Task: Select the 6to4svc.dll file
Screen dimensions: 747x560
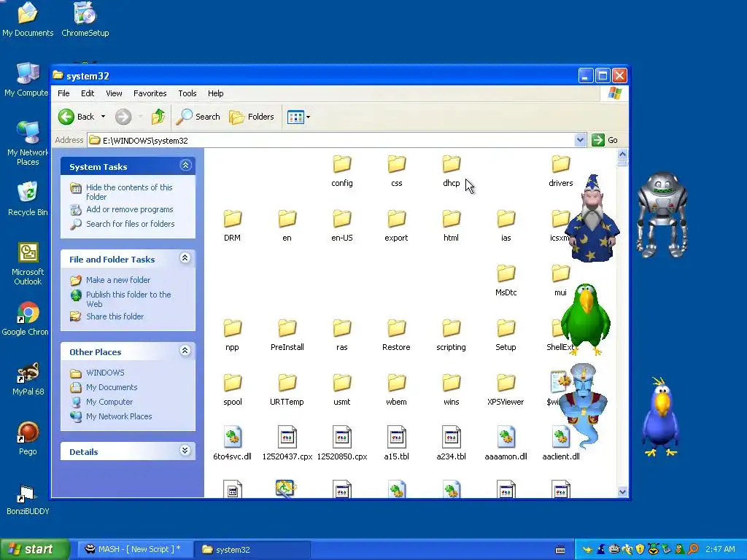Action: coord(232,443)
